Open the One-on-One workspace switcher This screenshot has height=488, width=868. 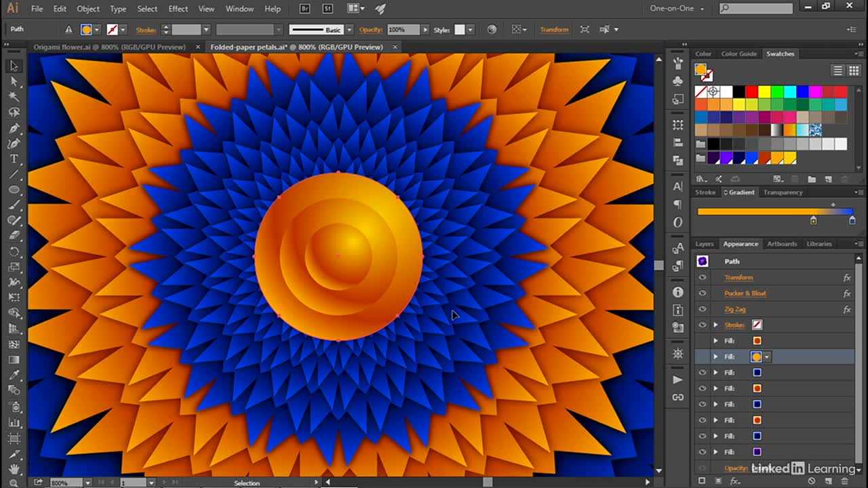coord(677,9)
